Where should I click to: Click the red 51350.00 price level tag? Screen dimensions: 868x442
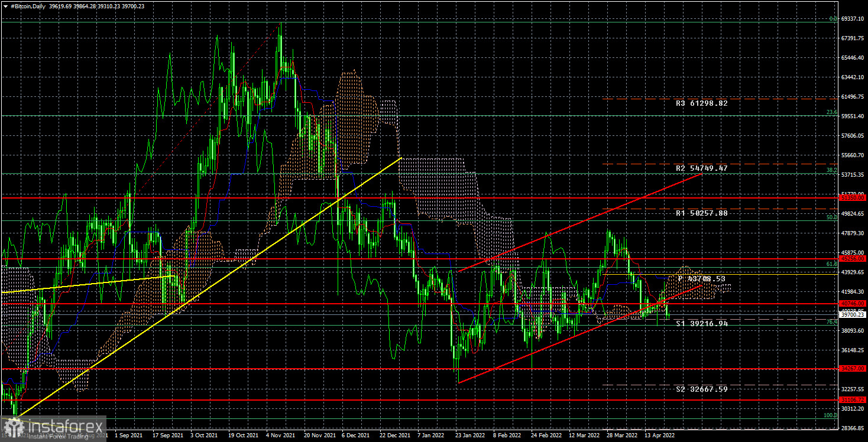[853, 198]
